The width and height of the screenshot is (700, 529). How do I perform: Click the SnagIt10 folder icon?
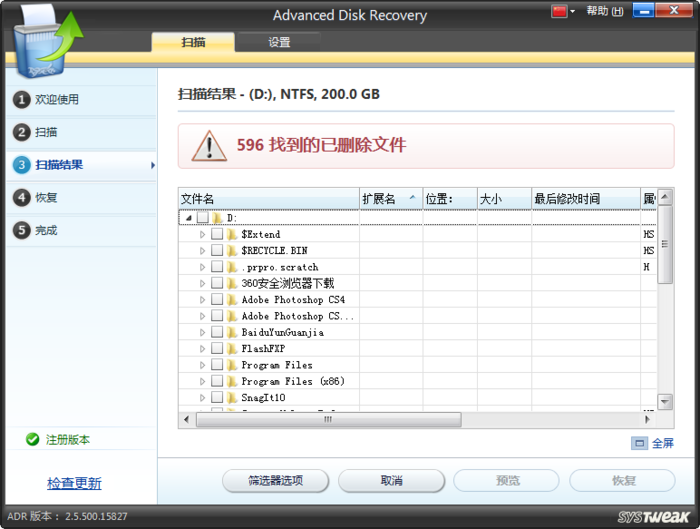click(232, 397)
